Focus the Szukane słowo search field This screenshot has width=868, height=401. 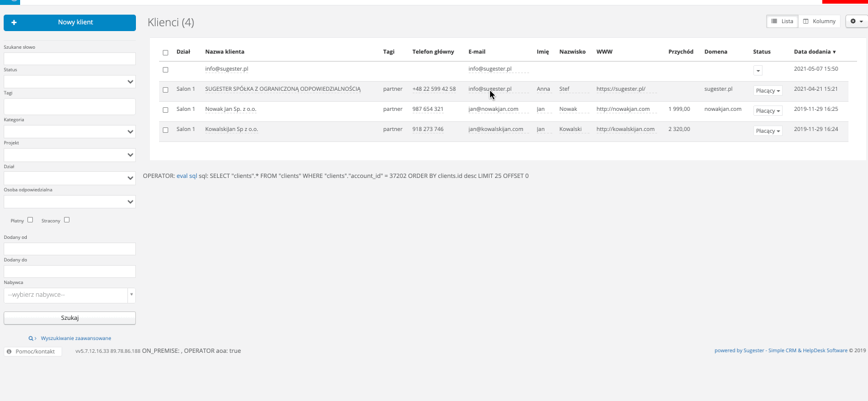click(x=69, y=59)
